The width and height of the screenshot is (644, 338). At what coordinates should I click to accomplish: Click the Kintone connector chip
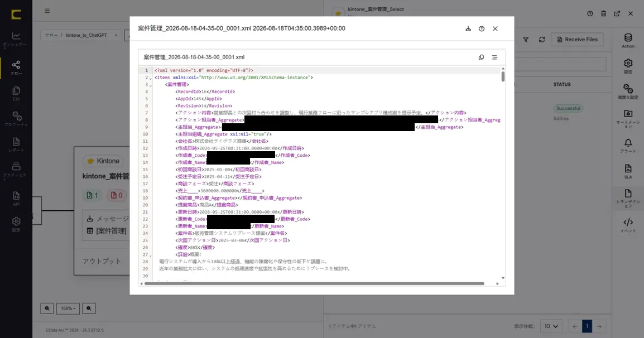[x=103, y=161]
